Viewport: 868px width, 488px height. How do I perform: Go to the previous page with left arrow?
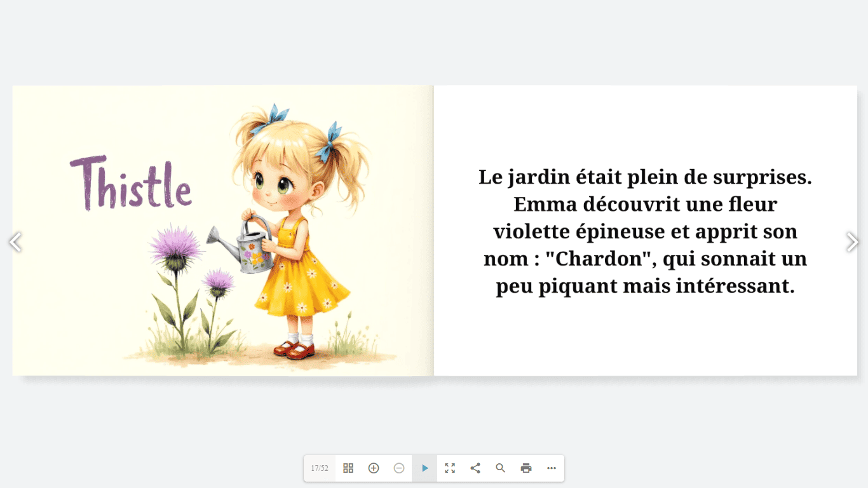[x=15, y=242]
